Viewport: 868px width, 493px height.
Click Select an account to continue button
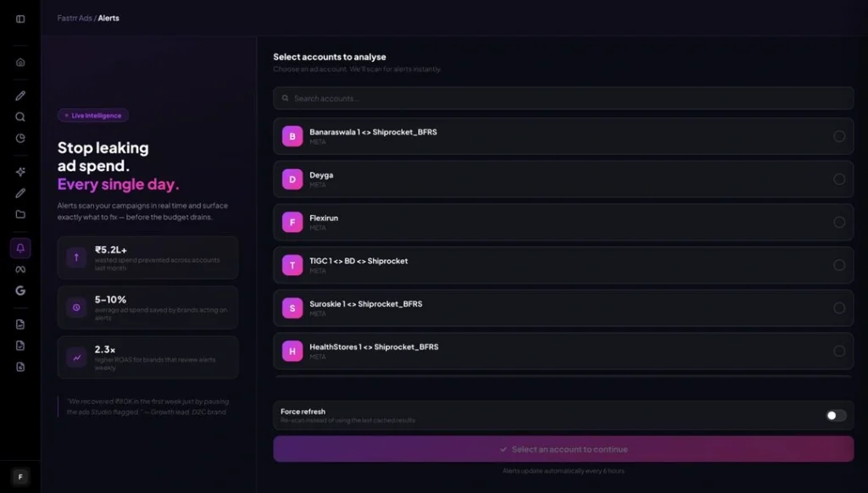[x=564, y=449]
